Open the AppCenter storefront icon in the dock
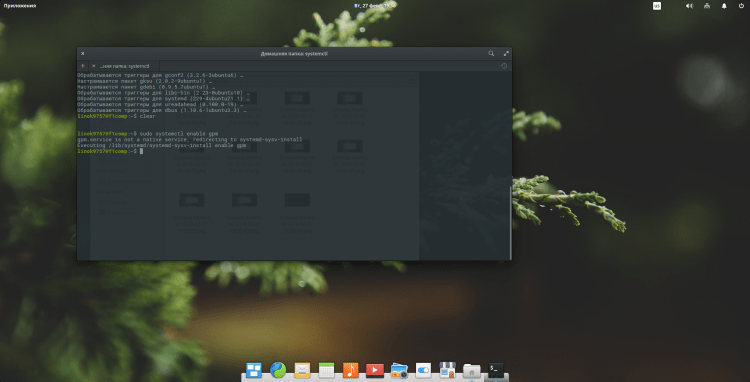 [447, 370]
